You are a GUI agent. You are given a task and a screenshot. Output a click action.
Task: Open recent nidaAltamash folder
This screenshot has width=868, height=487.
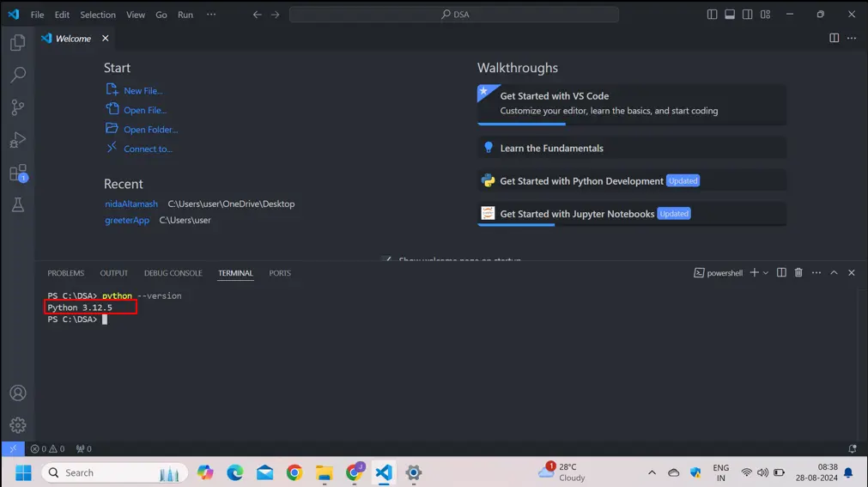coord(131,204)
